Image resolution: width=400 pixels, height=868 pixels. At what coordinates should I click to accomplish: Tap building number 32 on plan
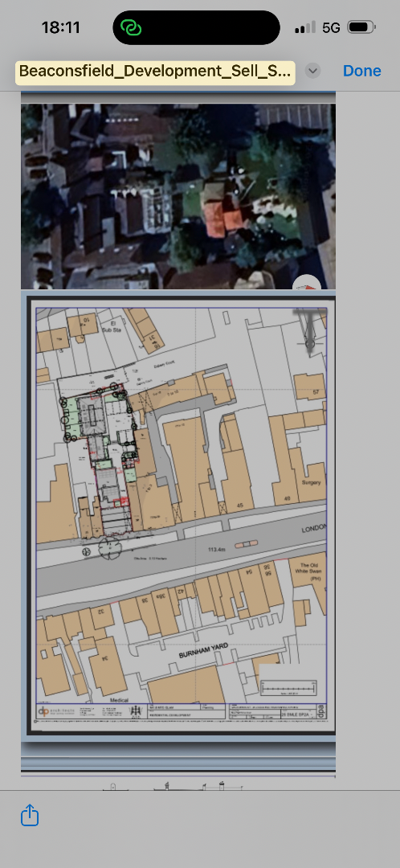tap(101, 611)
